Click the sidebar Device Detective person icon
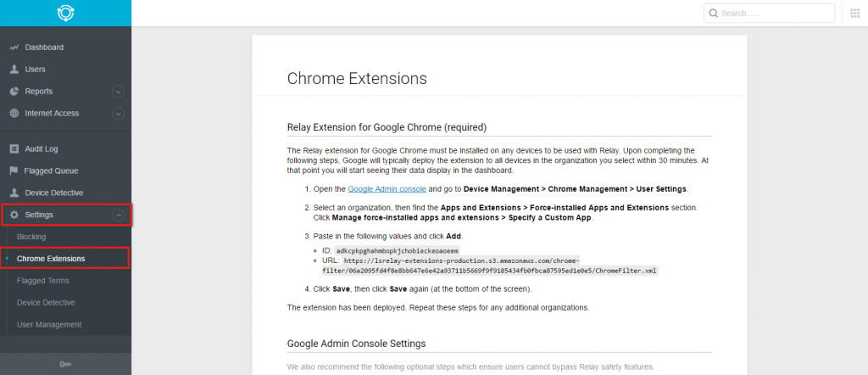The image size is (868, 375). click(14, 193)
